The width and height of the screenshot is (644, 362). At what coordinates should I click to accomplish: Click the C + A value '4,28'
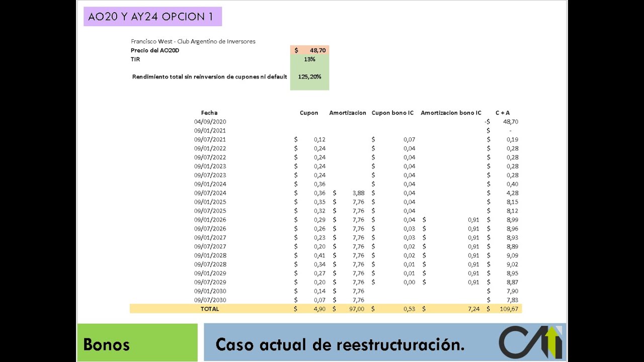(x=513, y=193)
